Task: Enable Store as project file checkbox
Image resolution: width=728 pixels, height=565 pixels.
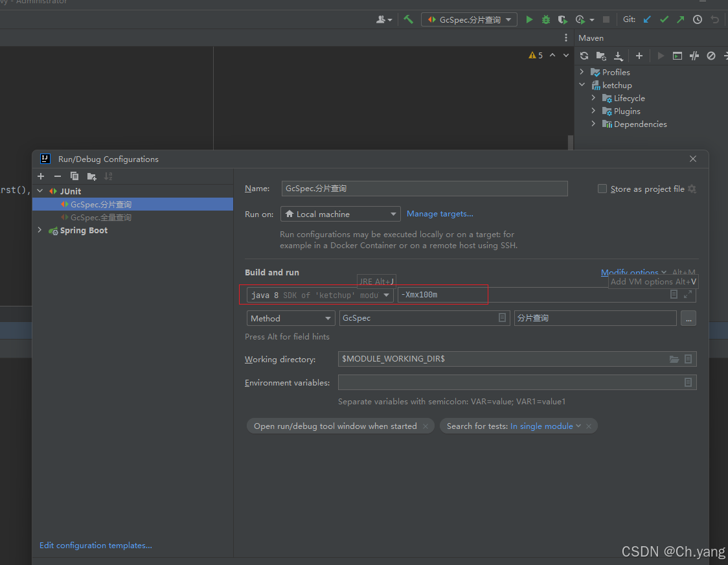Action: [x=602, y=189]
